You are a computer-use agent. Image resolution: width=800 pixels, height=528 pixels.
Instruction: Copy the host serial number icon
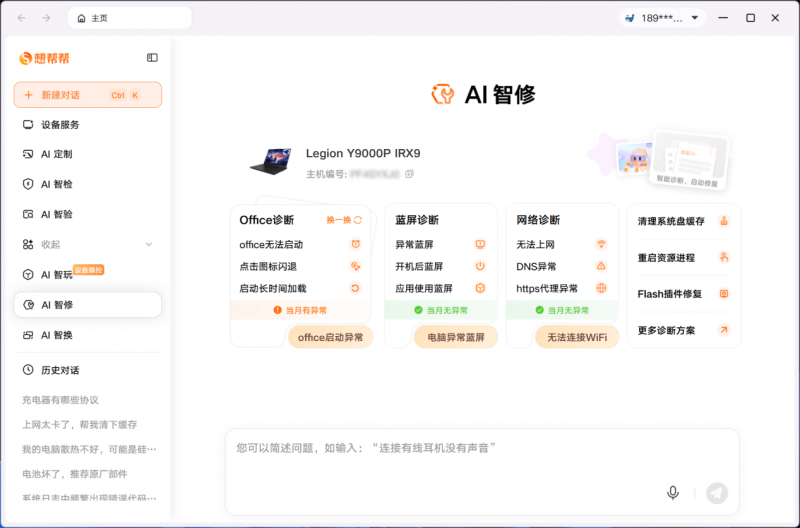click(x=409, y=174)
